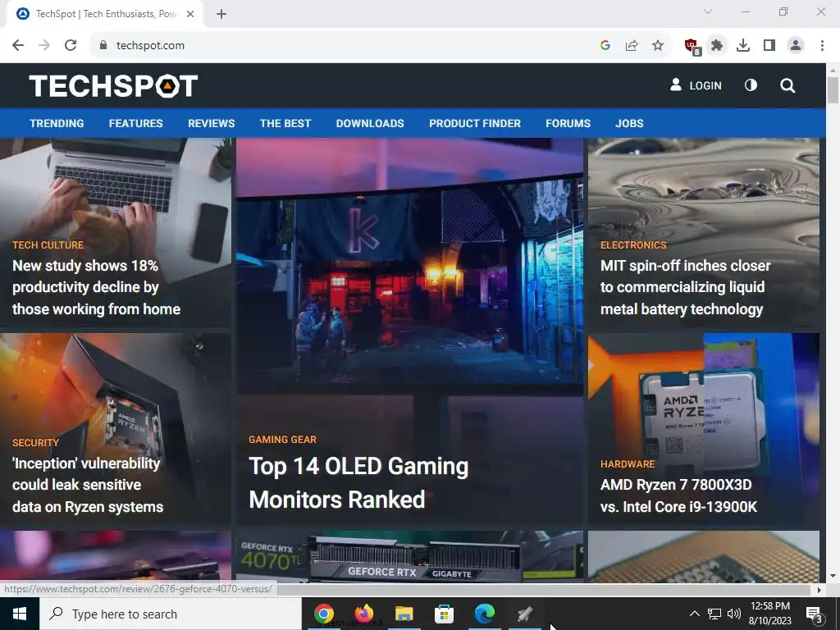Click the vertical scrollbar thumb
Screen dimensions: 840x630
pos(833,90)
